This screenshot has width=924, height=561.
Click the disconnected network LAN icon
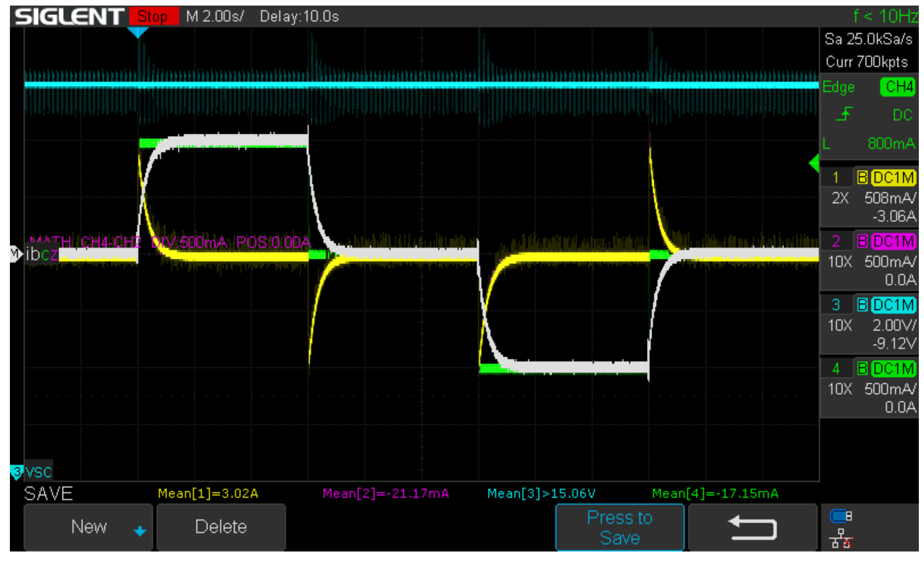(841, 539)
